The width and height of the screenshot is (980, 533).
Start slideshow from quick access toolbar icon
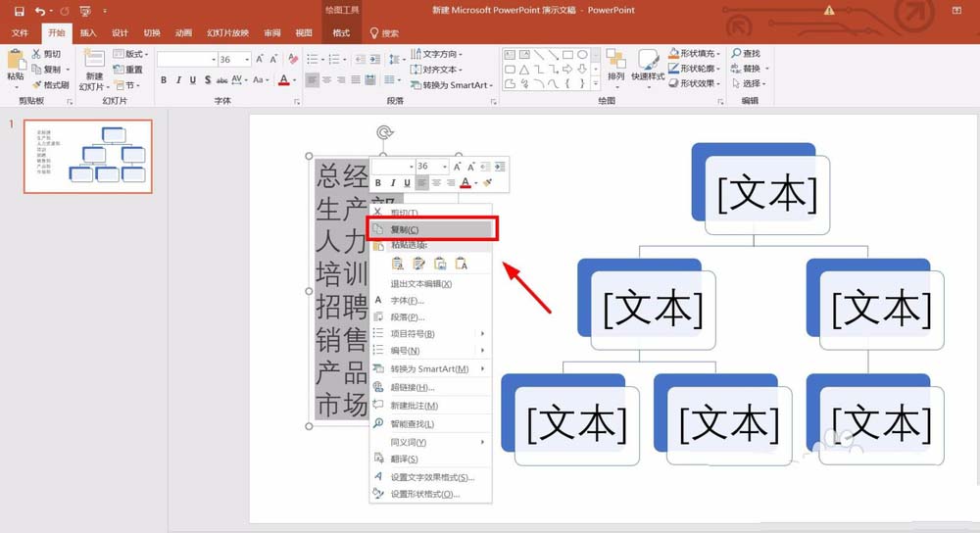pyautogui.click(x=85, y=11)
